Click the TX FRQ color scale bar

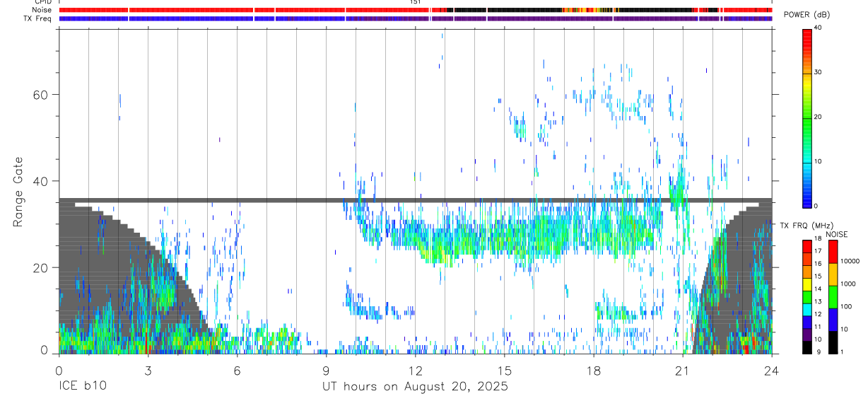tap(807, 297)
